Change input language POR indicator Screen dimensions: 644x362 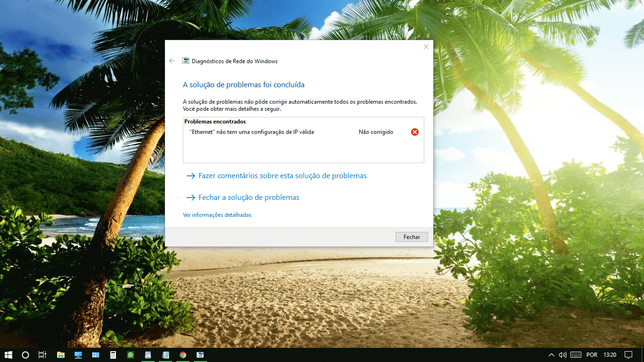(592, 355)
